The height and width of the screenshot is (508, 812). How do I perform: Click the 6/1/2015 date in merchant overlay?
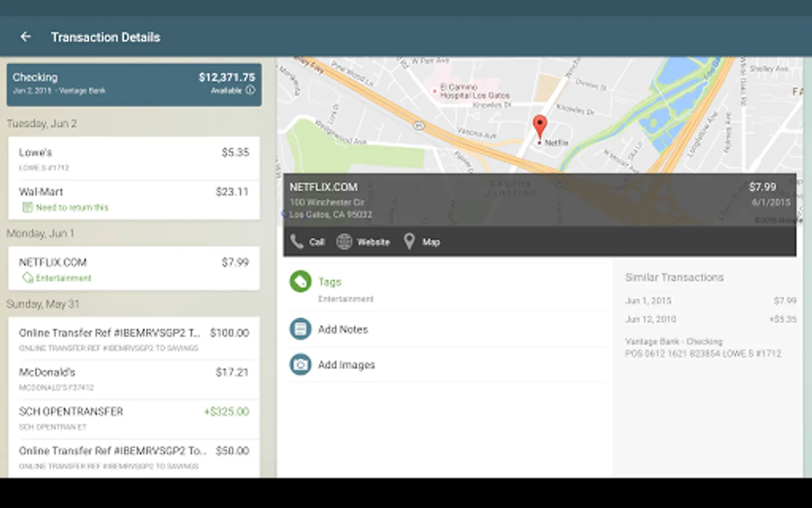[x=771, y=202]
